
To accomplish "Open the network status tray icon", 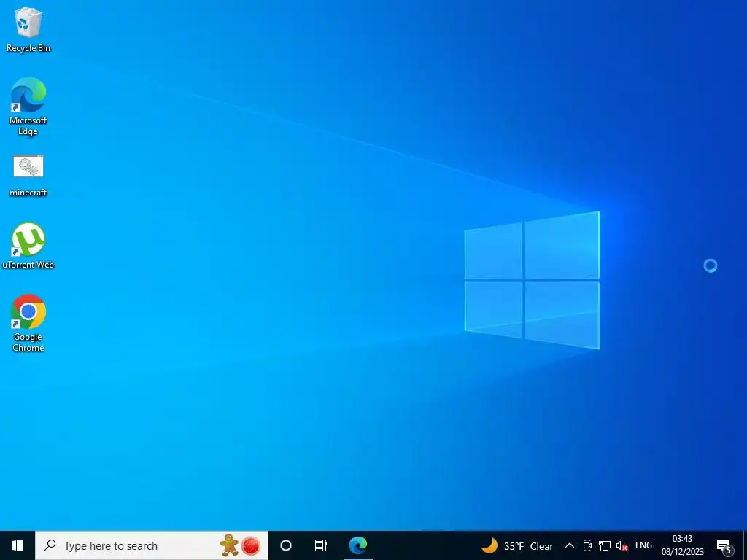I will click(x=605, y=545).
